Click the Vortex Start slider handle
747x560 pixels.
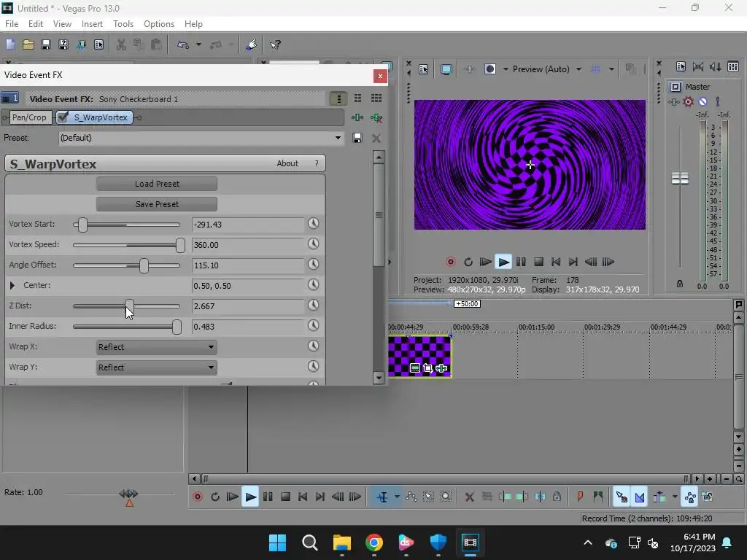pyautogui.click(x=83, y=225)
